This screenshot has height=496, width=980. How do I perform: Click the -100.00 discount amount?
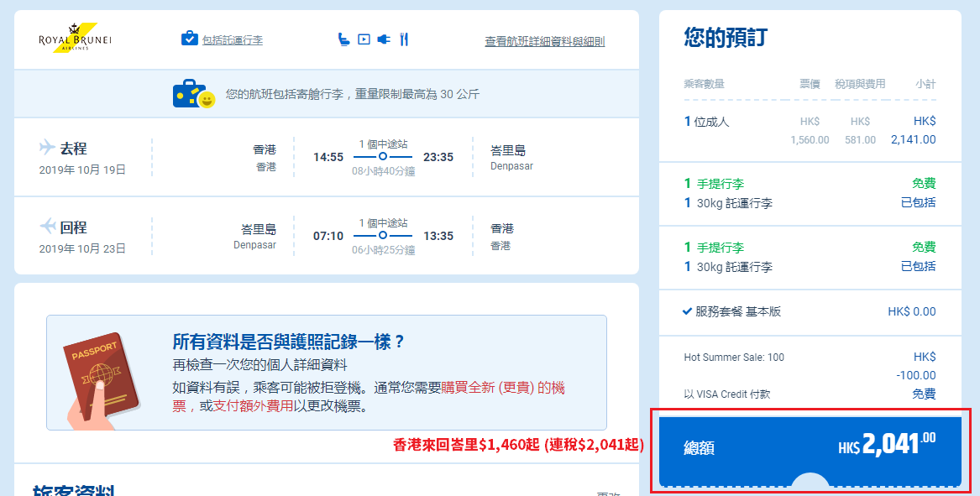click(915, 375)
